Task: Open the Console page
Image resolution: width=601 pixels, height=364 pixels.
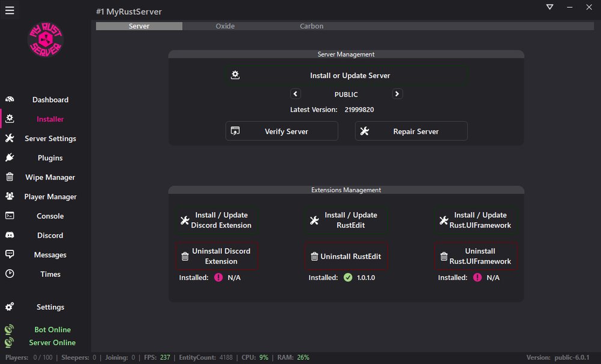Action: 50,216
